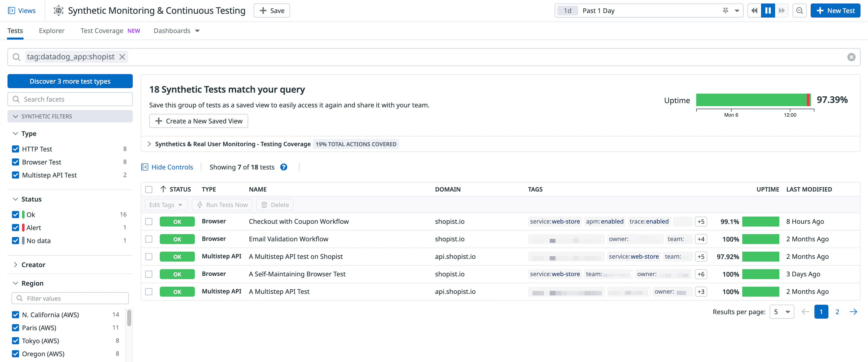
Task: Toggle the Browser Test type filter
Action: click(16, 162)
